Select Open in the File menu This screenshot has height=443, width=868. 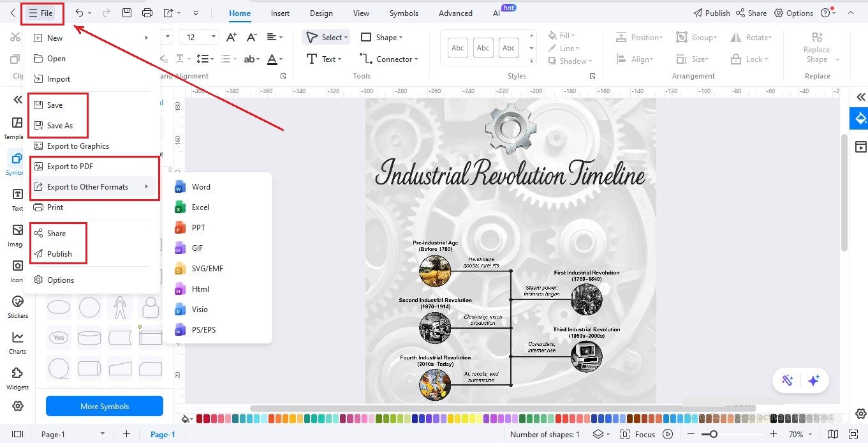tap(91, 58)
